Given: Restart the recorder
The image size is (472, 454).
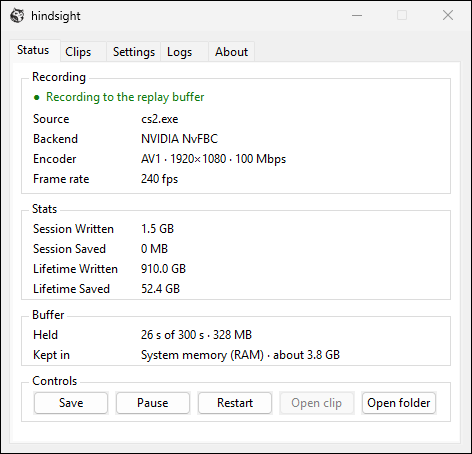Looking at the screenshot, I should coord(235,403).
